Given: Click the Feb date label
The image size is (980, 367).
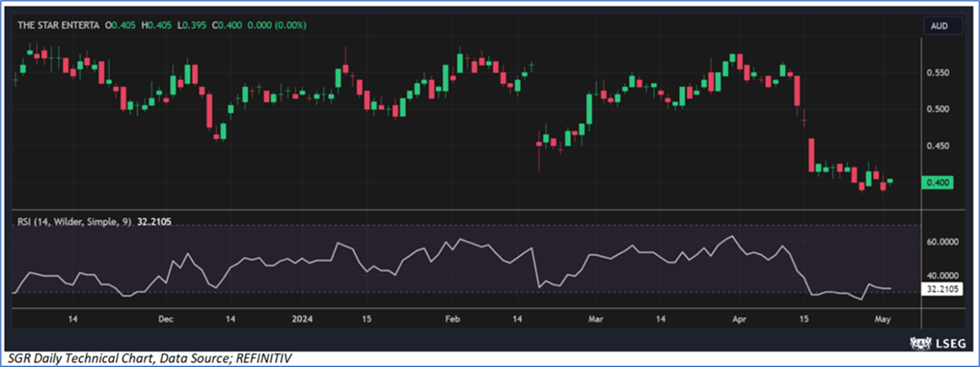Looking at the screenshot, I should pos(452,318).
